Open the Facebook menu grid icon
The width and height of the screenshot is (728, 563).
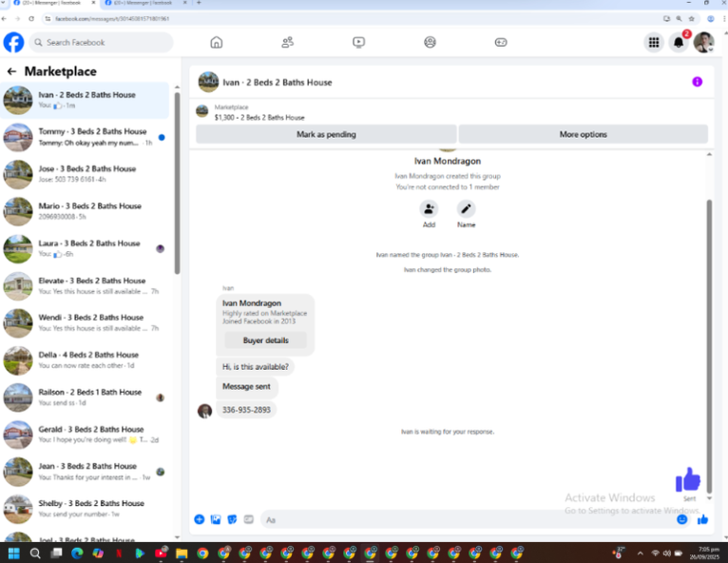654,42
